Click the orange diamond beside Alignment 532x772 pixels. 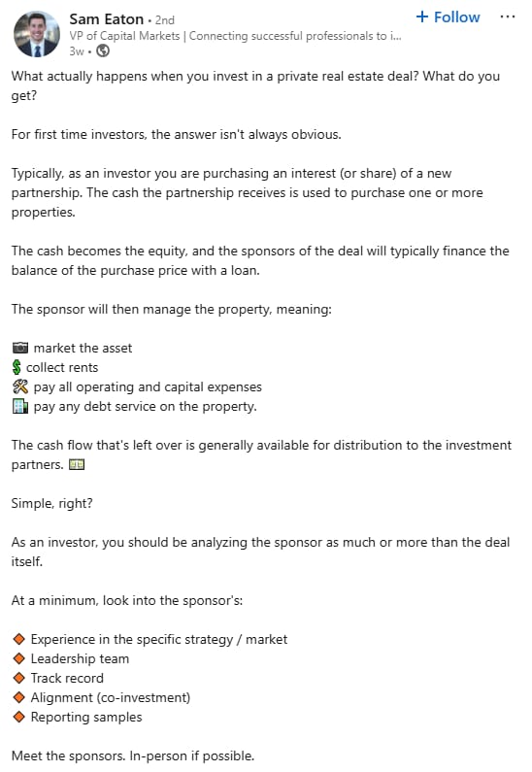pos(19,697)
